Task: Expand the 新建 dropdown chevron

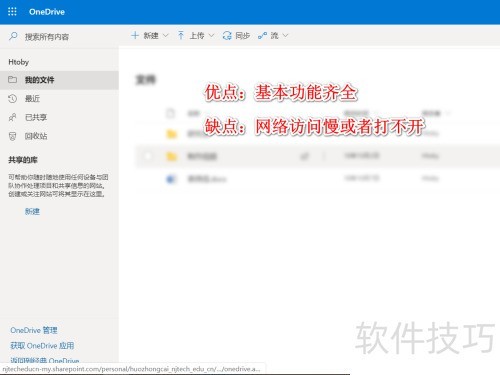Action: click(x=166, y=35)
